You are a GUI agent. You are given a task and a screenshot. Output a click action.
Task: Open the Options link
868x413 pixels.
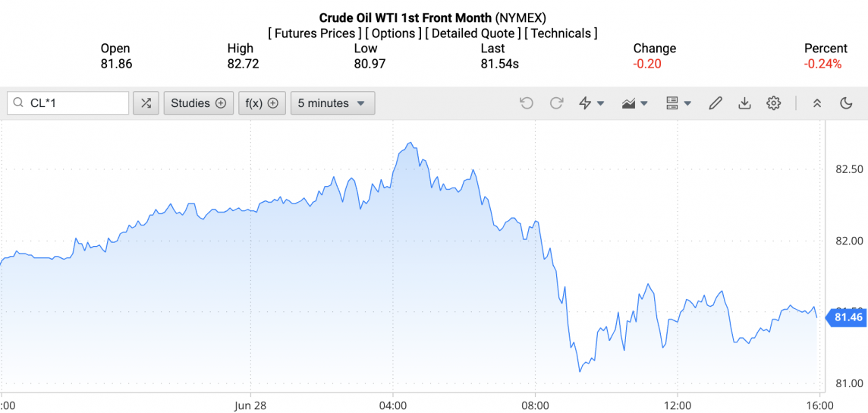[393, 33]
